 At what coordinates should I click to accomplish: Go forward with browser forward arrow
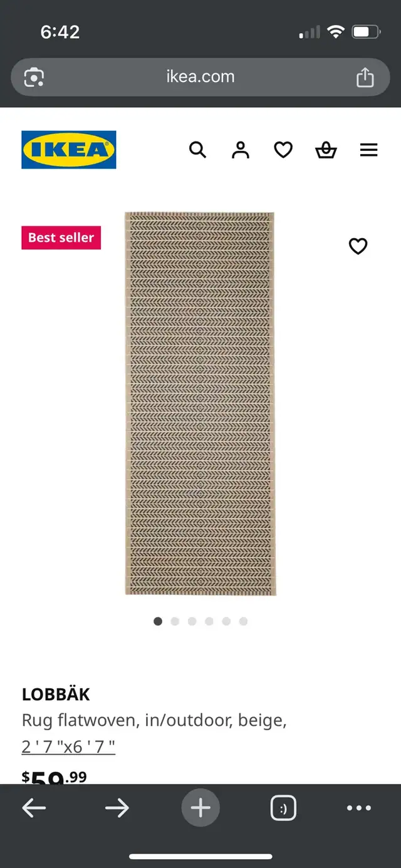click(x=117, y=808)
